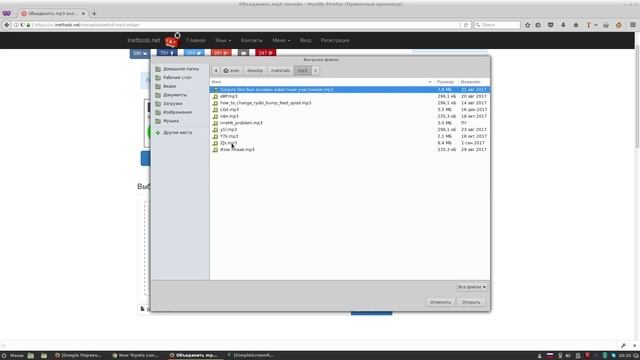Viewport: 640px width, 360px height.
Task: Click the Inettools.net logo
Action: click(x=144, y=40)
